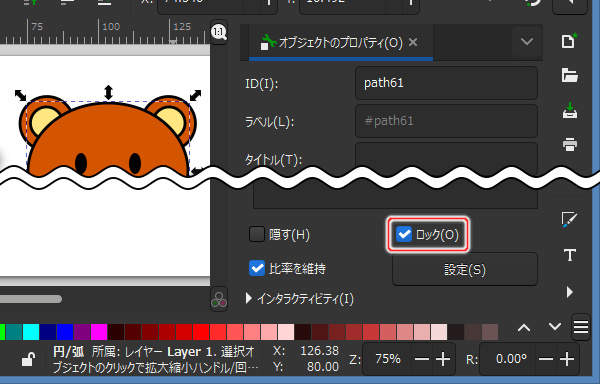Select the オブジェクトのプロパティ(O) tab
Image resolution: width=600 pixels, height=384 pixels.
[341, 42]
